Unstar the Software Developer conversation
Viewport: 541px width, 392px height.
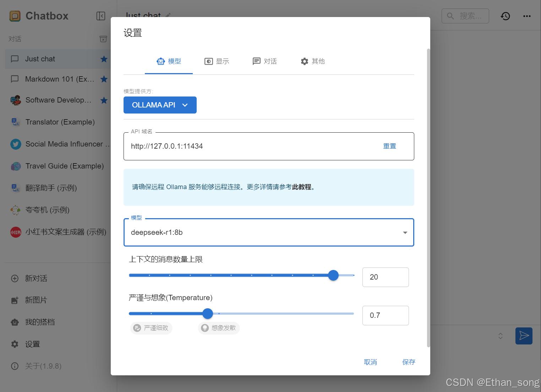tap(104, 100)
